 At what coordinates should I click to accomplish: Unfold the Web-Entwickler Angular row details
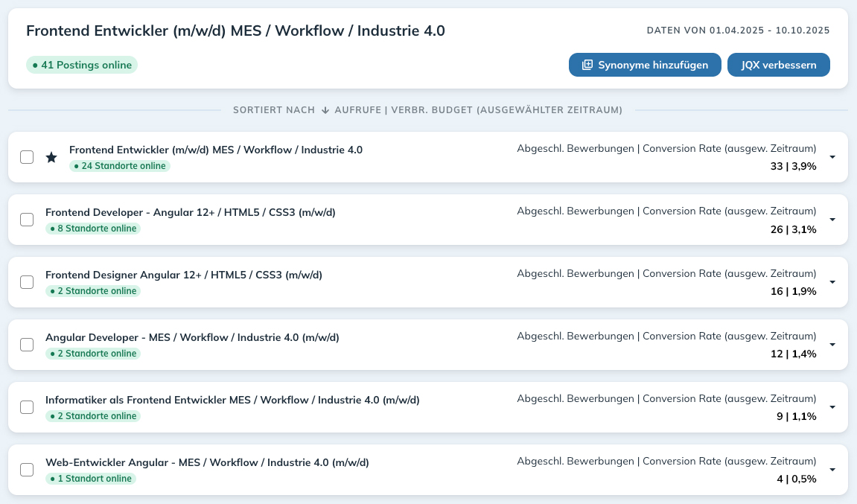click(832, 470)
